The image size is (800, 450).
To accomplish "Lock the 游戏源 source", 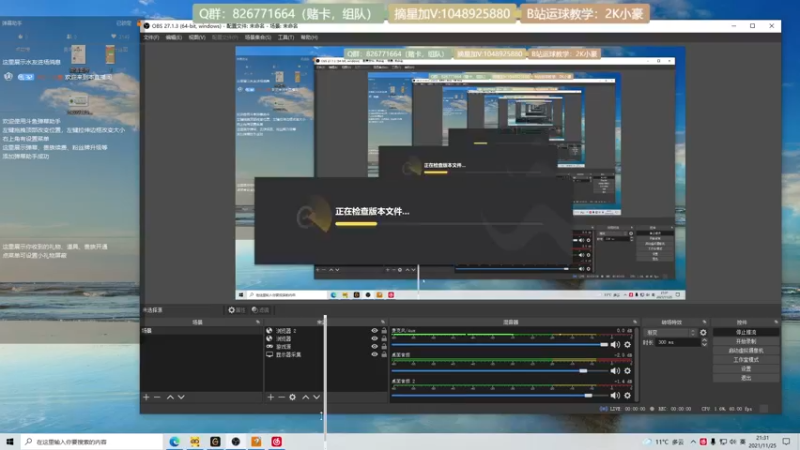I will (x=384, y=346).
